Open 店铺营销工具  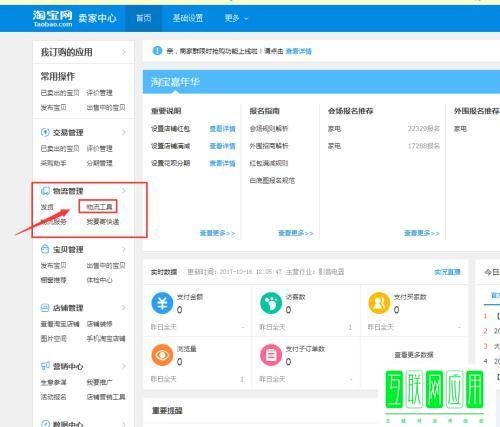106,397
